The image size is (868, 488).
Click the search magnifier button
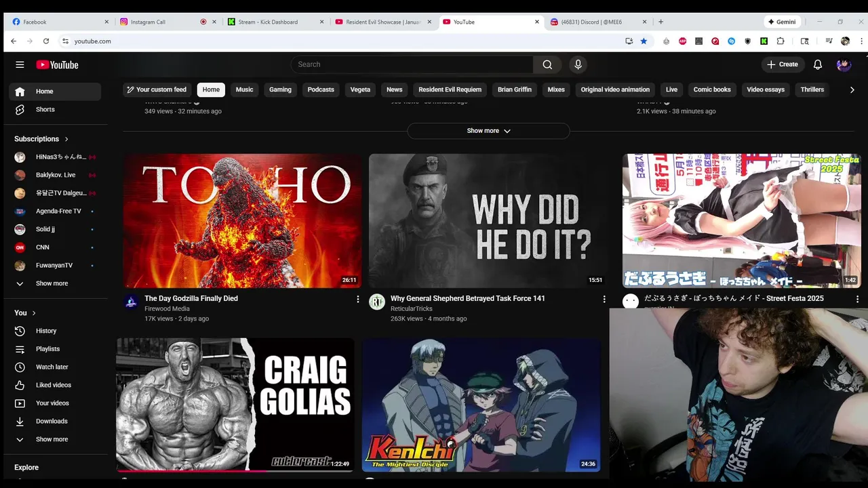[x=547, y=64]
